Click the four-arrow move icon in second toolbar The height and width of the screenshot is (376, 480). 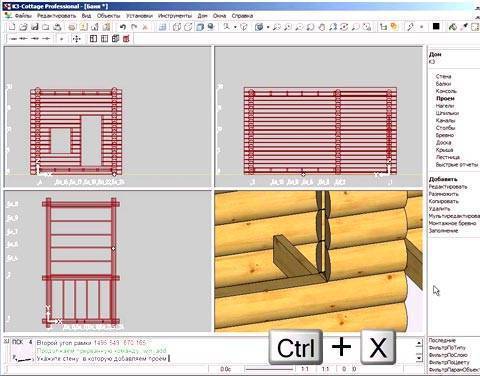[x=76, y=39]
